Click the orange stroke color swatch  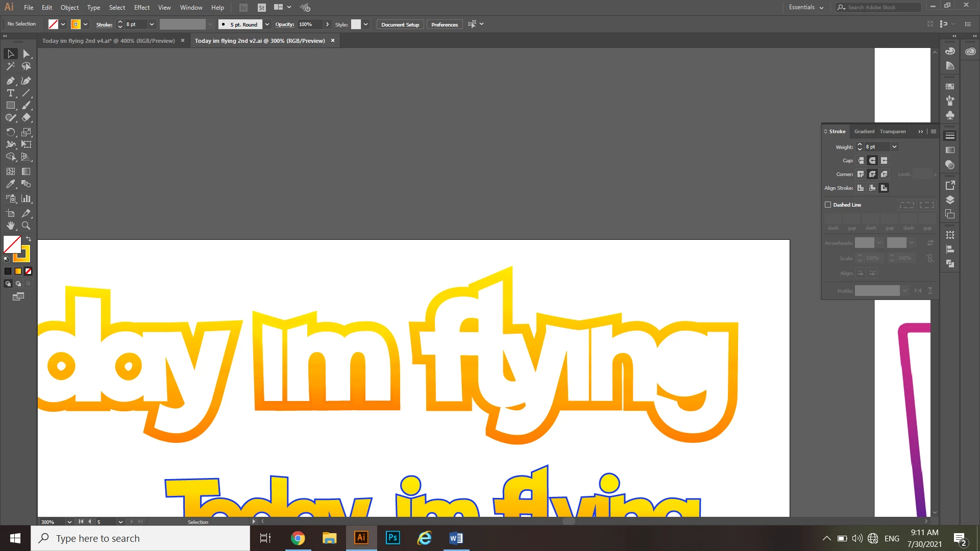pyautogui.click(x=76, y=24)
